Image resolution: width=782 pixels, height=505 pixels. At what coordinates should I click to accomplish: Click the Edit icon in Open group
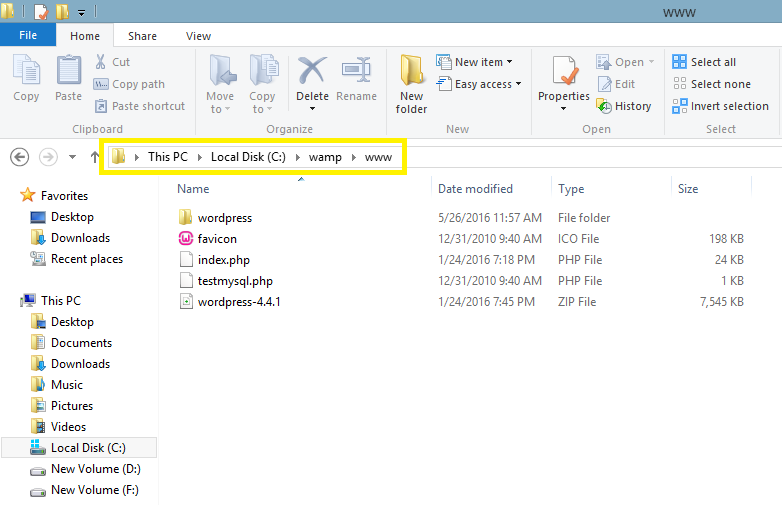click(x=604, y=84)
